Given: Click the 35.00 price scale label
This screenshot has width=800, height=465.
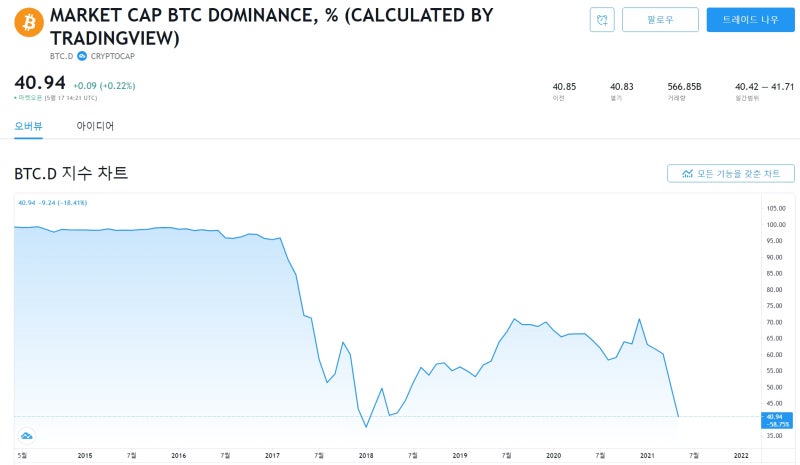Looking at the screenshot, I should (x=774, y=436).
